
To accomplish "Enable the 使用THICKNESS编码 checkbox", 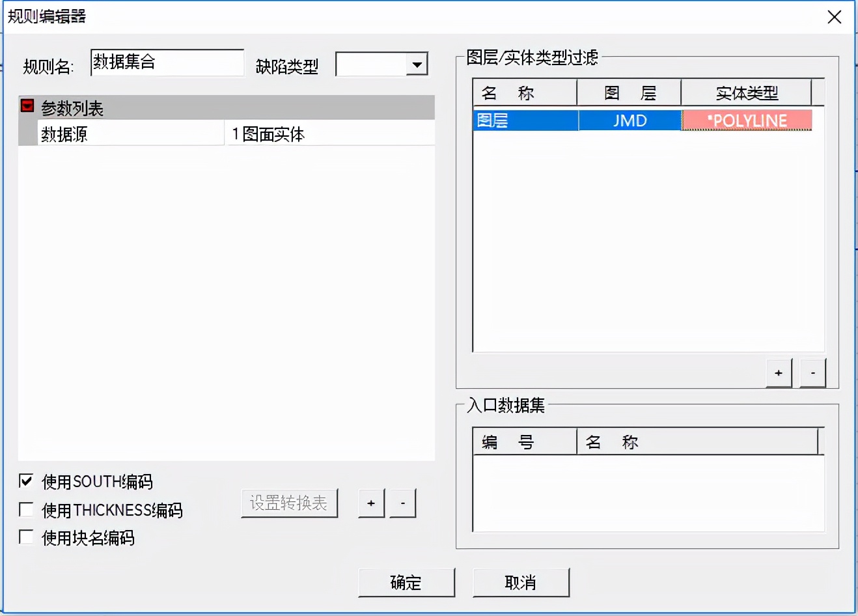I will tap(26, 509).
